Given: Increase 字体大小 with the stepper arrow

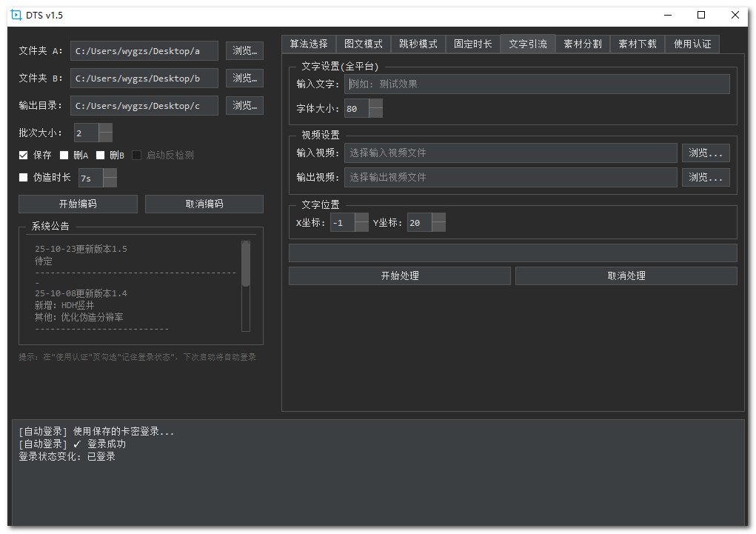Looking at the screenshot, I should point(375,104).
